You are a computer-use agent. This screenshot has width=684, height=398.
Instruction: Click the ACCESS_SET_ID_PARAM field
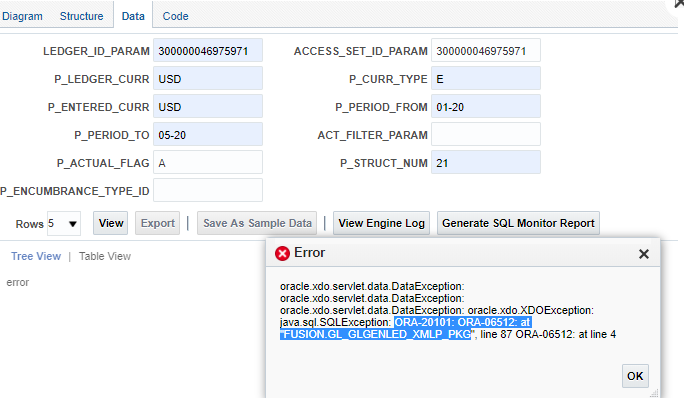pos(486,51)
